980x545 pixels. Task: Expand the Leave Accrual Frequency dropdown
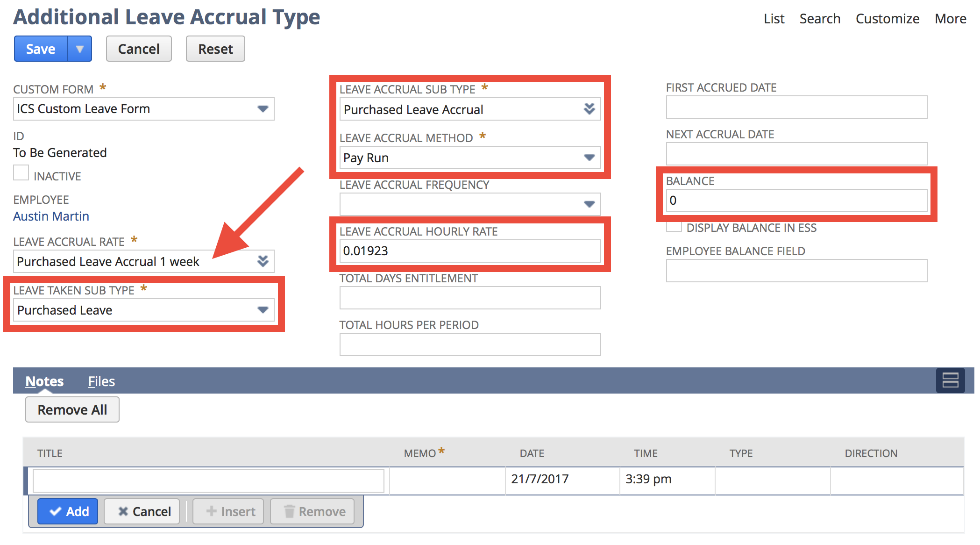(589, 204)
